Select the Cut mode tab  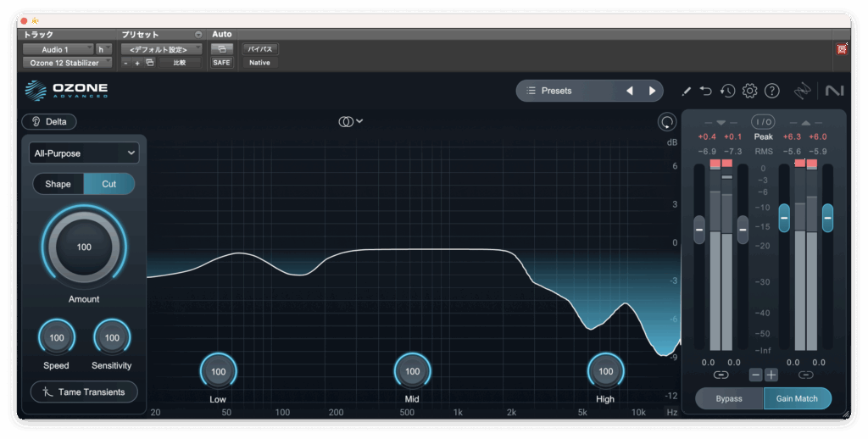pyautogui.click(x=109, y=184)
